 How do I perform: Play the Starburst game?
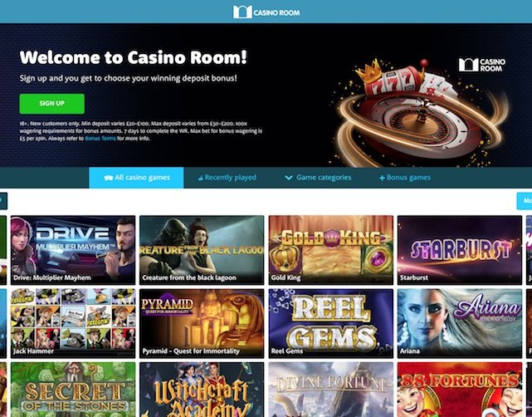coord(460,250)
